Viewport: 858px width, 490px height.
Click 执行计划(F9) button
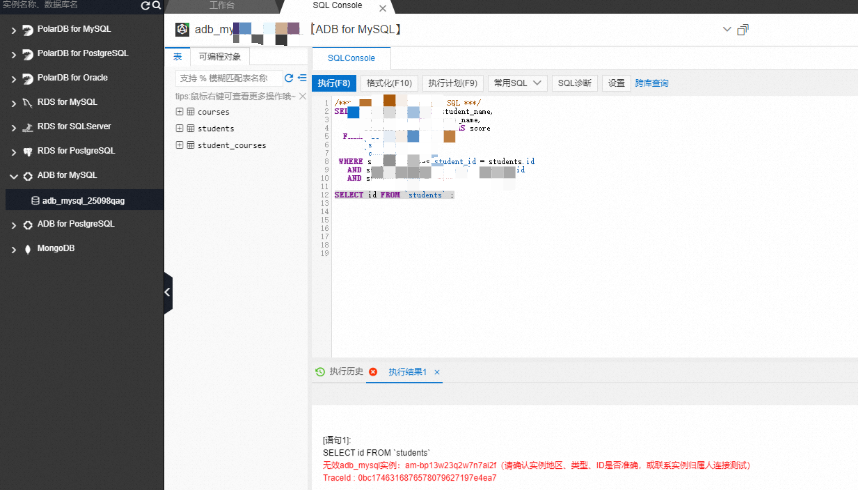(453, 83)
